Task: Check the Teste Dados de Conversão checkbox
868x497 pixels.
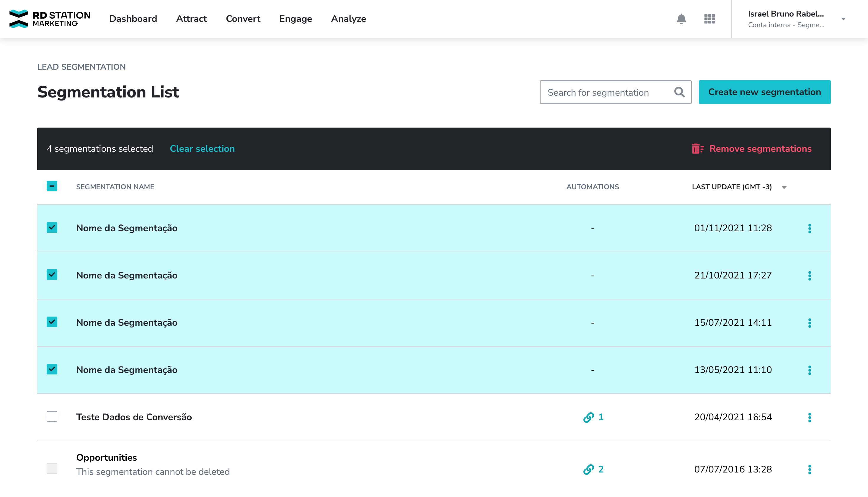Action: tap(52, 416)
